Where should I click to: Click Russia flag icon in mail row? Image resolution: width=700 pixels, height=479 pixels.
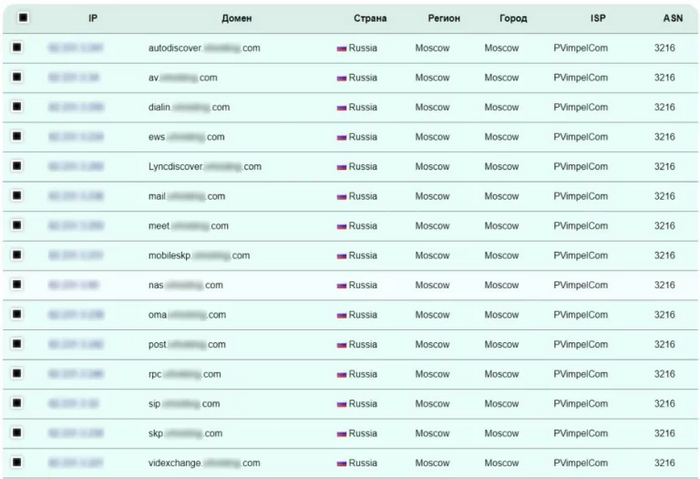pyautogui.click(x=341, y=196)
